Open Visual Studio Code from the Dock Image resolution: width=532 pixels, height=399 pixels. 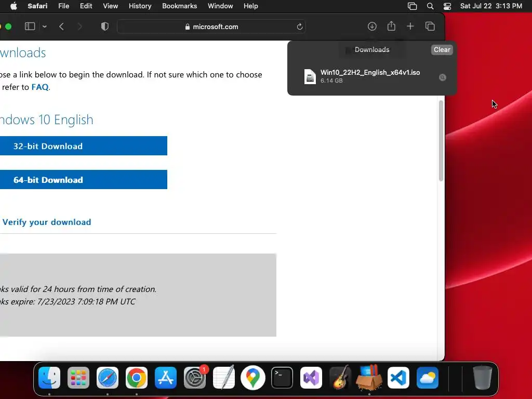point(398,378)
